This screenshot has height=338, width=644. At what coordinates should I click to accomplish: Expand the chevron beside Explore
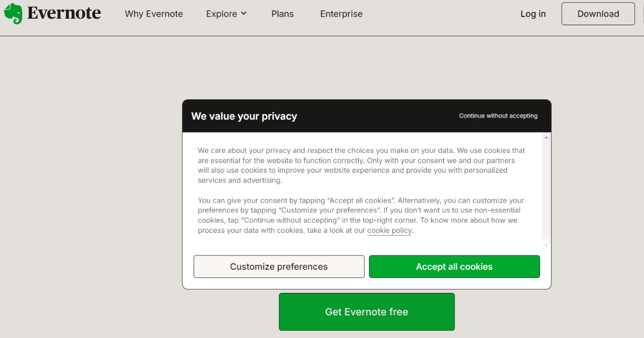[x=245, y=14]
